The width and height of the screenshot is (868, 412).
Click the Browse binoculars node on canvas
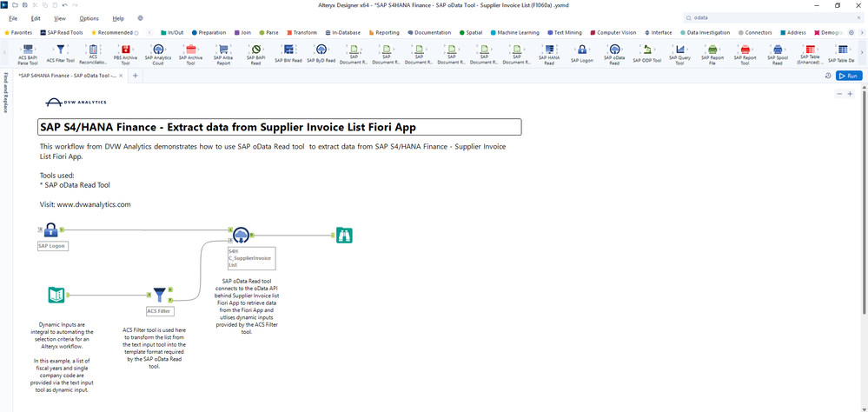coord(345,236)
